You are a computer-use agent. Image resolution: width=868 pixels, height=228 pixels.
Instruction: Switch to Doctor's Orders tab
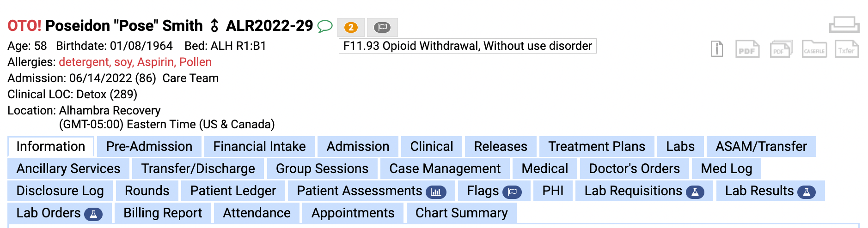[634, 168]
